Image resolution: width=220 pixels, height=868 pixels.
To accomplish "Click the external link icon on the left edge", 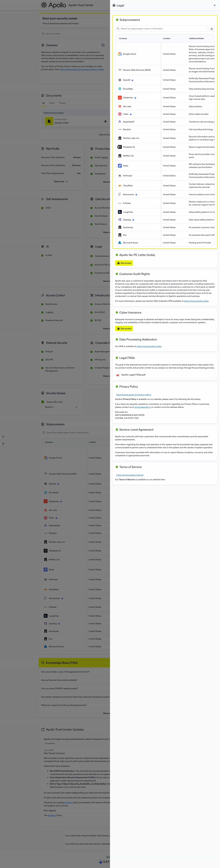I will pyautogui.click(x=3, y=437).
